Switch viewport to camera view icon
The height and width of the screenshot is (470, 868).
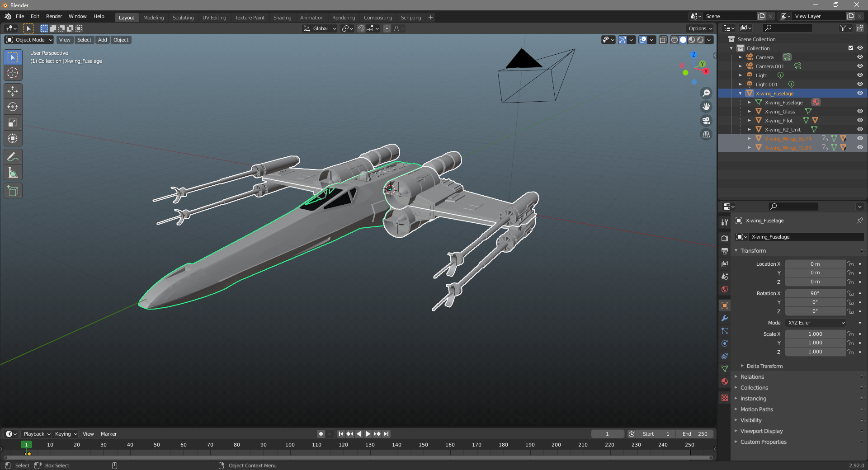coord(706,121)
